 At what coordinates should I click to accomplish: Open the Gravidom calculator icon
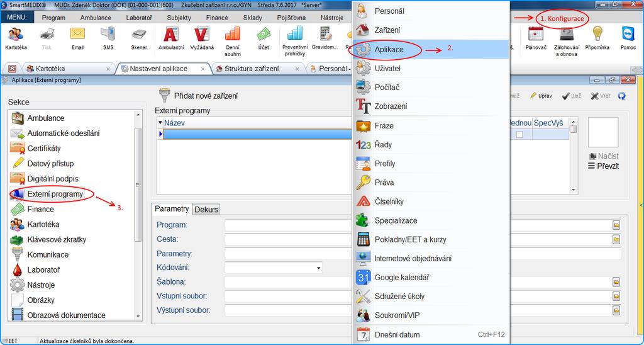click(325, 38)
